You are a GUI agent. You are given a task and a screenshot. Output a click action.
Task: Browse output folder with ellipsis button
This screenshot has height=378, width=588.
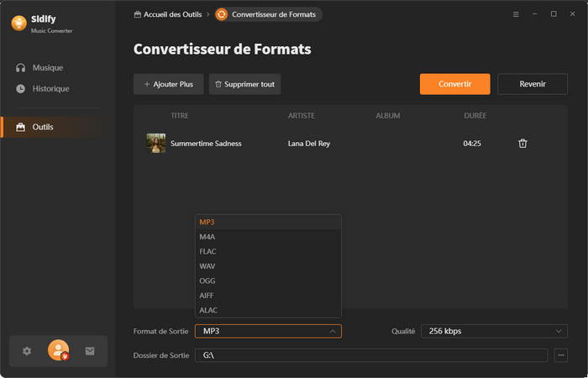(561, 355)
